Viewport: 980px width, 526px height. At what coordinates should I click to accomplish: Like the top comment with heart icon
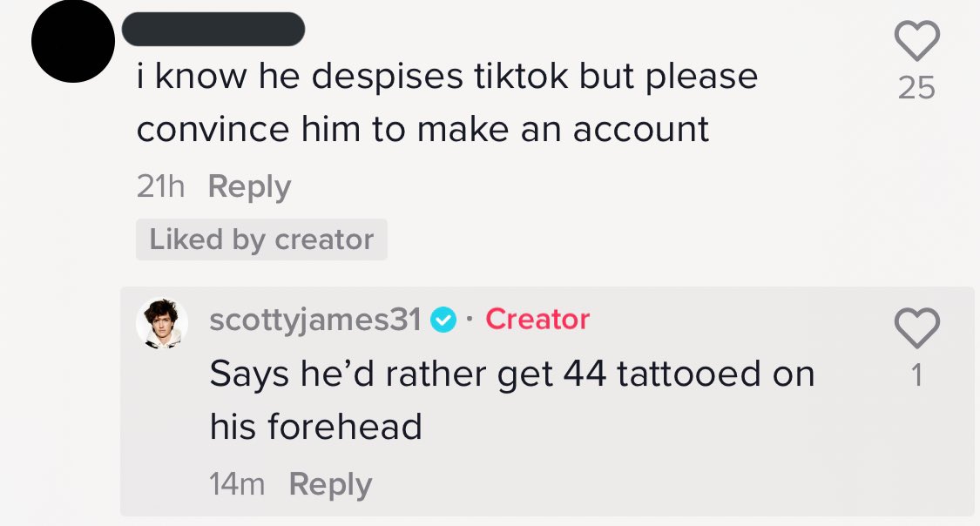(917, 41)
